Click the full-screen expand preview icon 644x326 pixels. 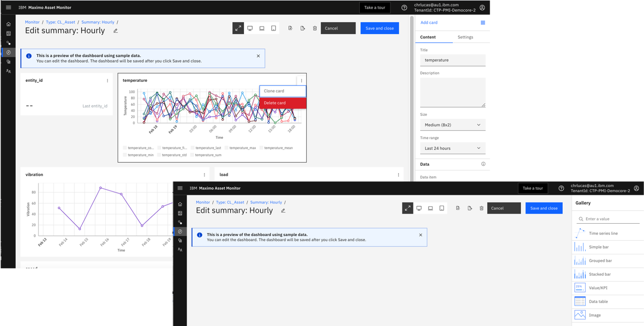tap(238, 28)
